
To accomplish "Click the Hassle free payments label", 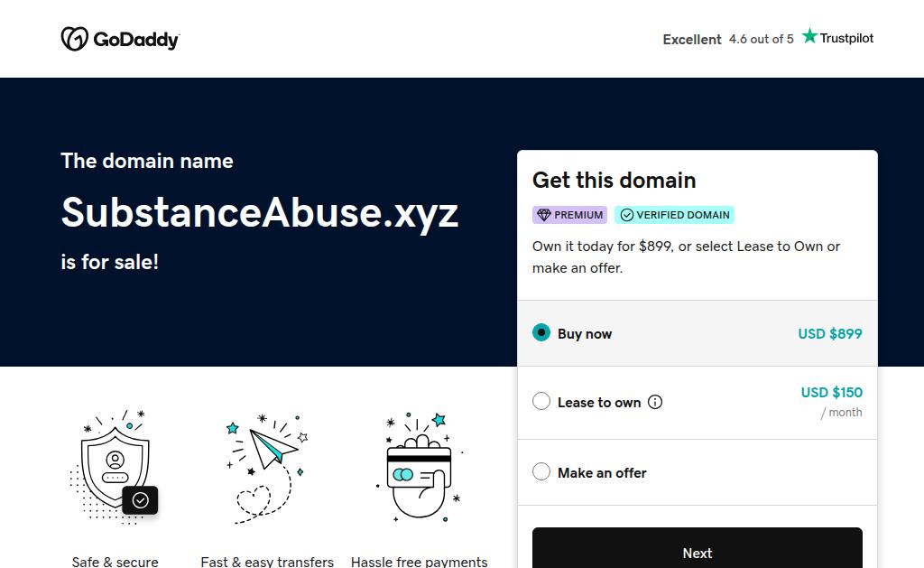I will 419,562.
